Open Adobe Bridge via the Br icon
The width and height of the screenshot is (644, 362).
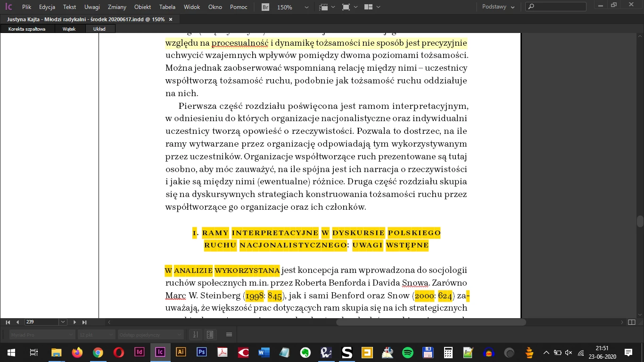(265, 7)
